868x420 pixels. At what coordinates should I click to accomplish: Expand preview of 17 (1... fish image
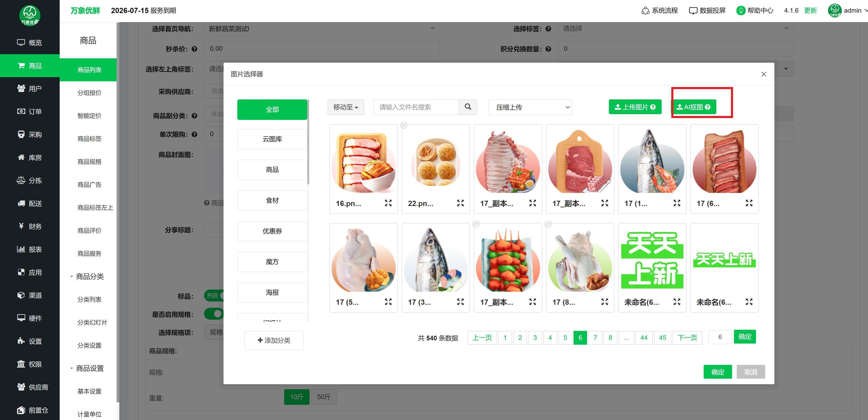(677, 203)
